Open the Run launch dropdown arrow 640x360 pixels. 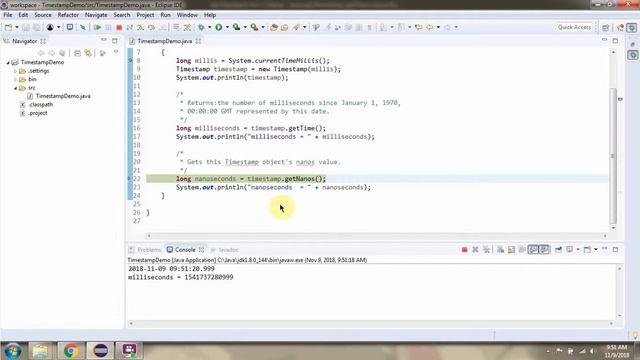(227, 27)
